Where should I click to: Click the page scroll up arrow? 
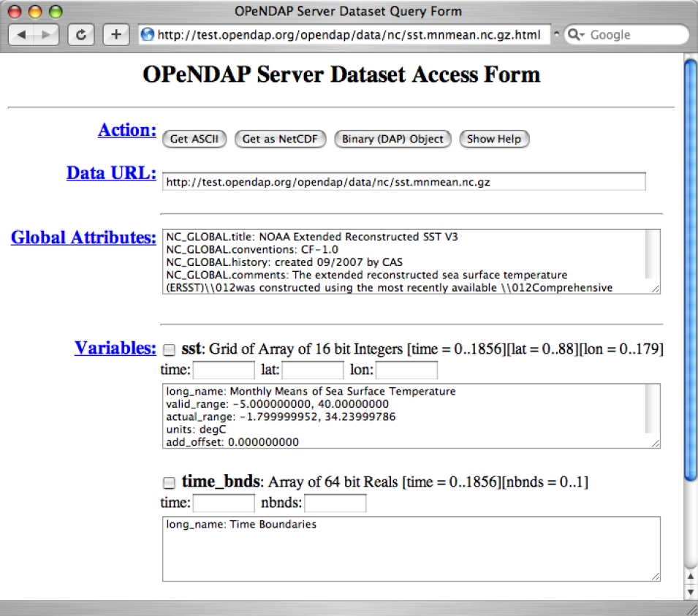691,577
